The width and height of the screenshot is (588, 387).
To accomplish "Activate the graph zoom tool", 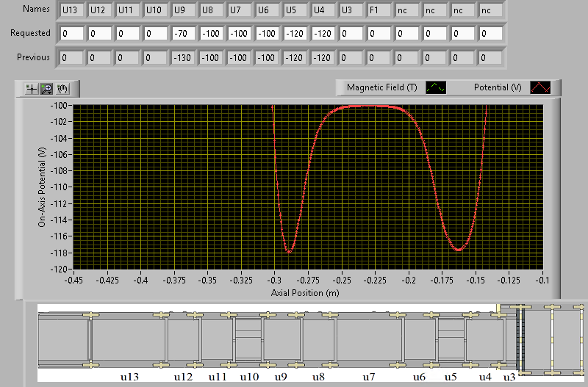I will click(x=46, y=89).
